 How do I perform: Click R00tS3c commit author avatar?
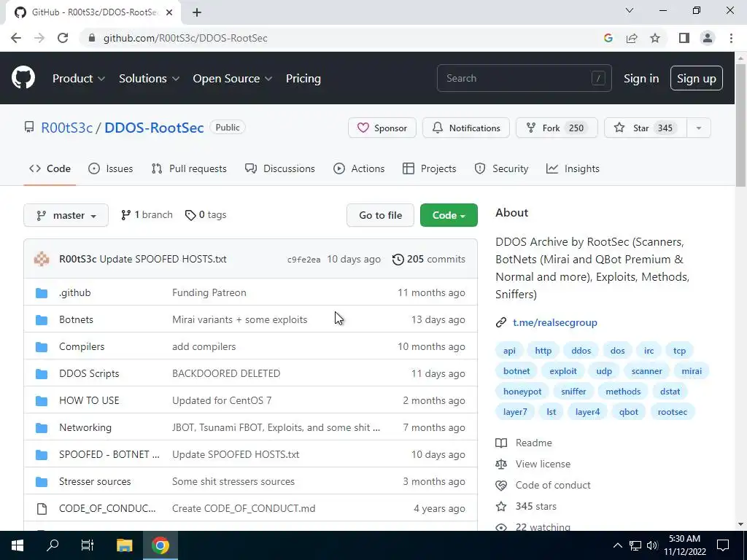pos(42,259)
